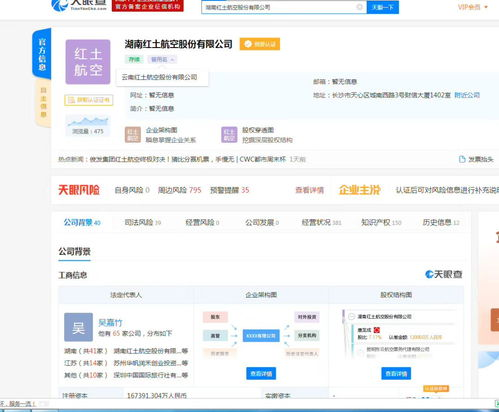Open the VIP会员 dropdown menu
This screenshot has height=412, width=499.
tap(473, 7)
